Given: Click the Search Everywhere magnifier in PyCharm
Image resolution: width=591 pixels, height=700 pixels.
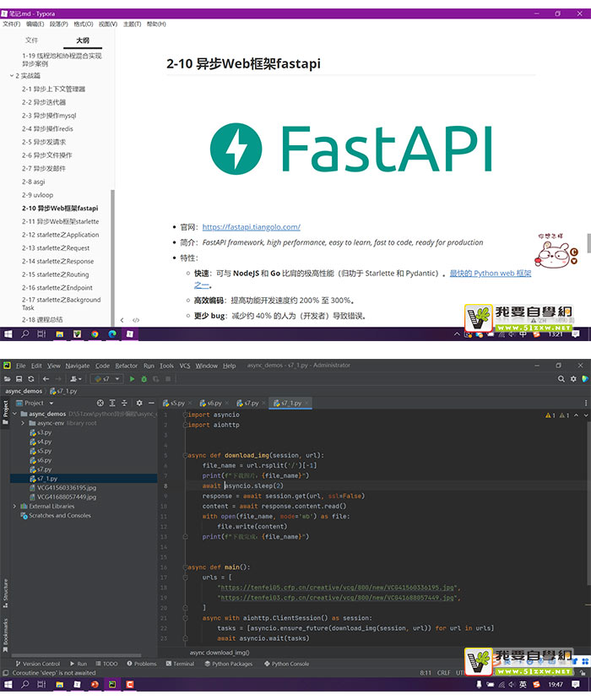Looking at the screenshot, I should (561, 379).
